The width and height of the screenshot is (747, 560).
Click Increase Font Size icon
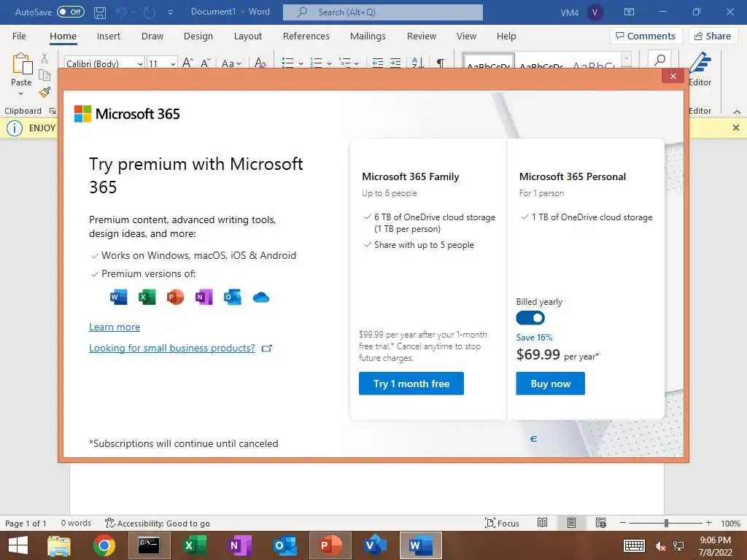point(187,63)
